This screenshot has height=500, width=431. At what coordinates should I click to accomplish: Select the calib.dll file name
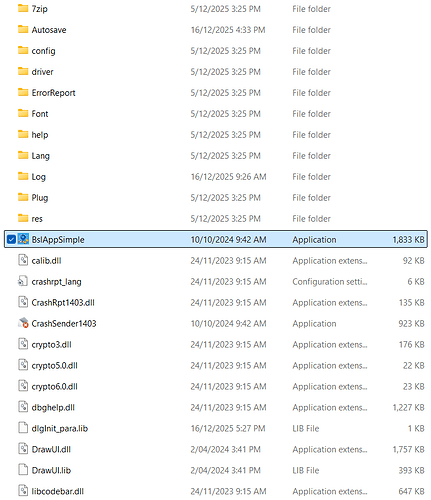pyautogui.click(x=46, y=261)
